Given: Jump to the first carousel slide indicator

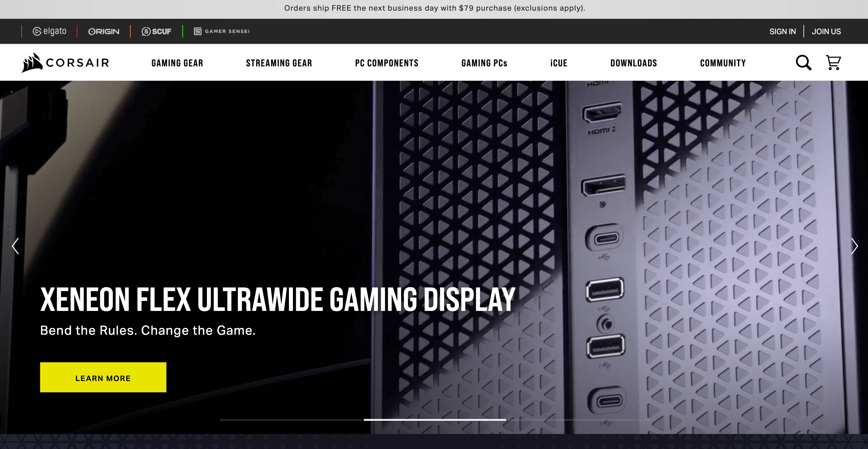Looking at the screenshot, I should (x=290, y=420).
